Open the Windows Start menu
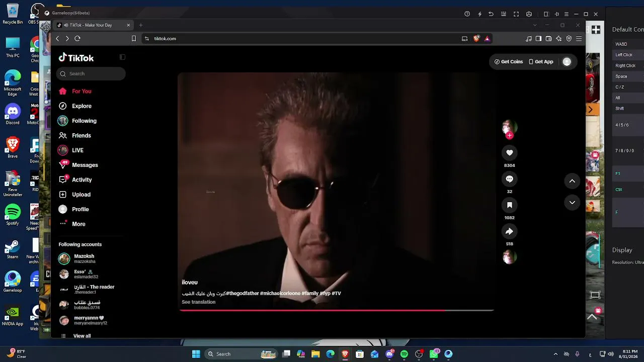Image resolution: width=644 pixels, height=362 pixels. (196, 354)
